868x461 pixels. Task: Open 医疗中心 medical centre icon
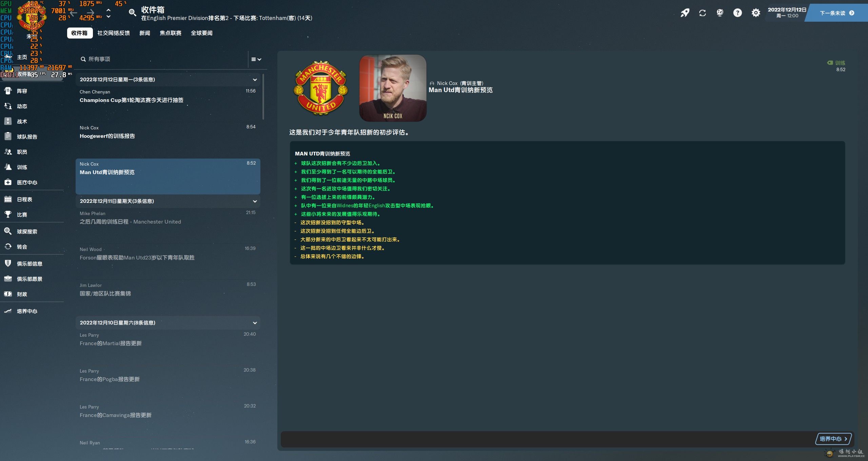click(8, 182)
